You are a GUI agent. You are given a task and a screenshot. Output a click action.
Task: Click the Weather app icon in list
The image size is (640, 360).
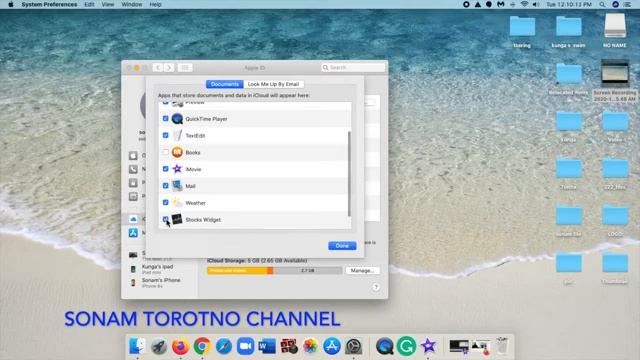click(177, 202)
